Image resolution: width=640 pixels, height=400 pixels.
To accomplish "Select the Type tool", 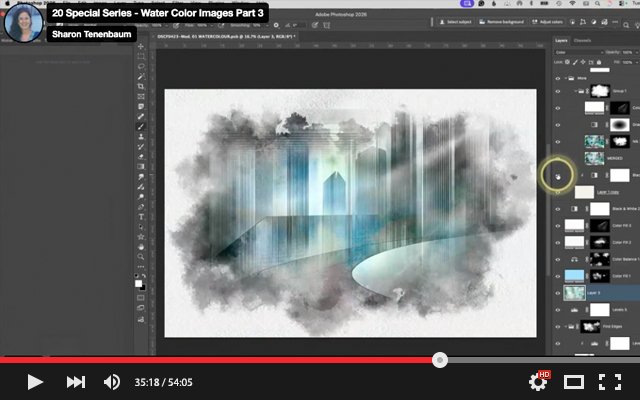I will point(141,217).
